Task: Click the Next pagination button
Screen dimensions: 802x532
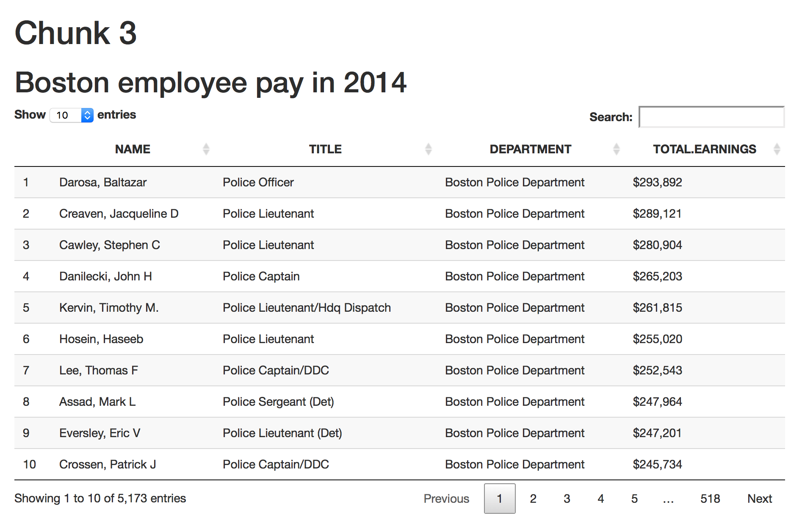Action: coord(759,499)
